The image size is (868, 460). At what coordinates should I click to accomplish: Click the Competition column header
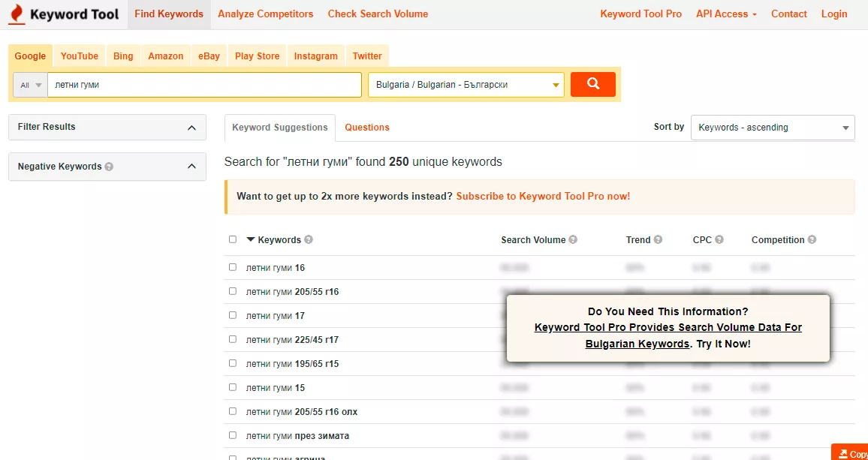coord(778,239)
